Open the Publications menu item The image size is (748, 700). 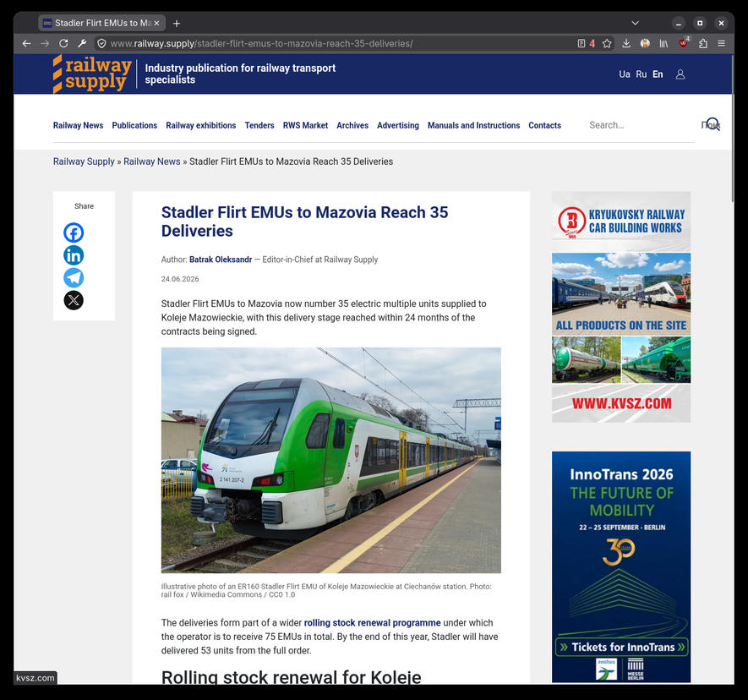[134, 125]
